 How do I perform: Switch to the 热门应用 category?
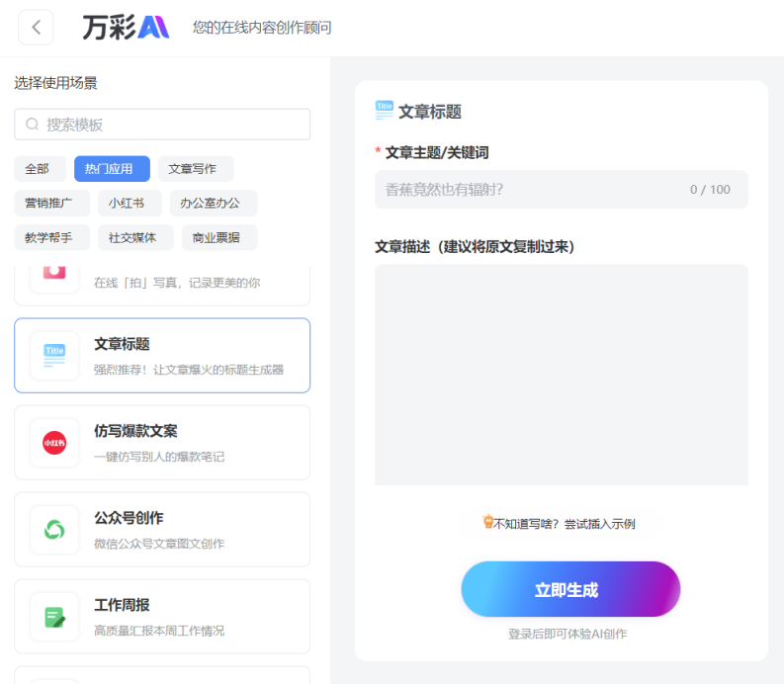[112, 169]
